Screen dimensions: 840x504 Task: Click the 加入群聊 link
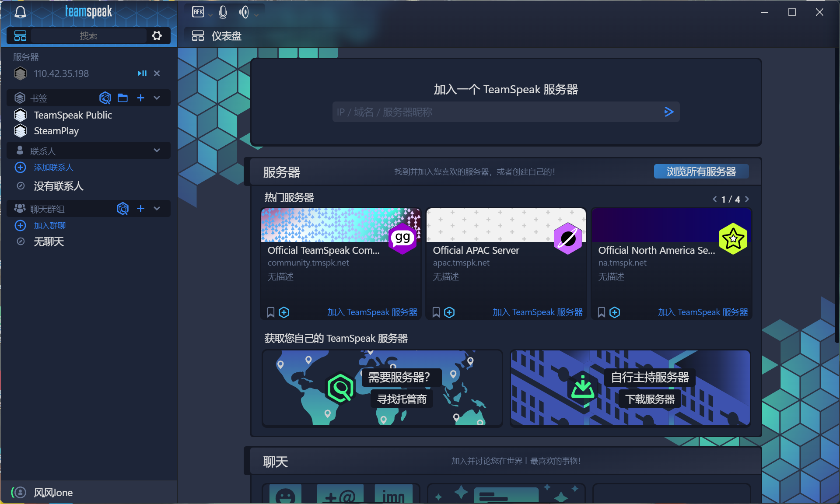click(50, 226)
